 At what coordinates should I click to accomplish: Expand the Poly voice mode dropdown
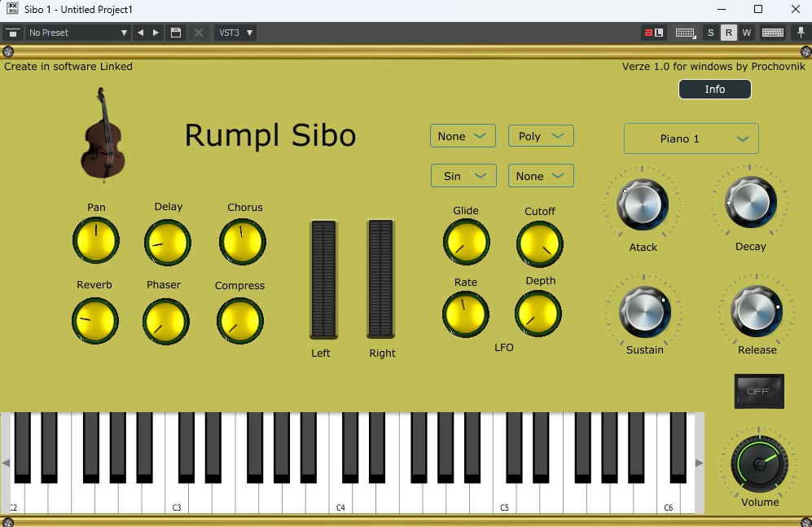point(541,136)
